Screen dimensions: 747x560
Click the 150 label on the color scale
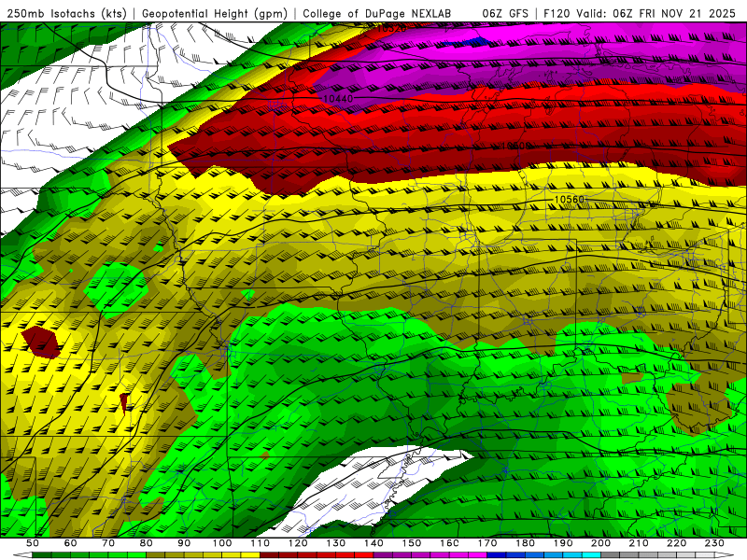[x=412, y=543]
